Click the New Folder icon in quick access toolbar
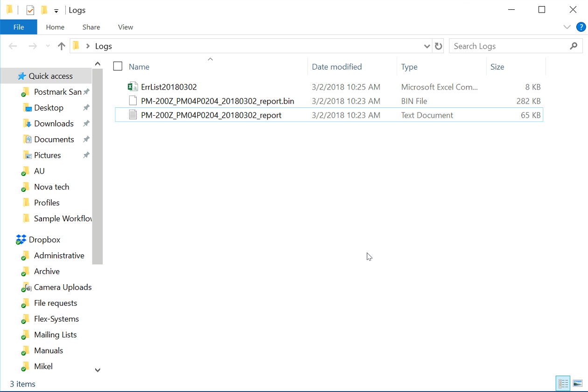 (x=44, y=10)
